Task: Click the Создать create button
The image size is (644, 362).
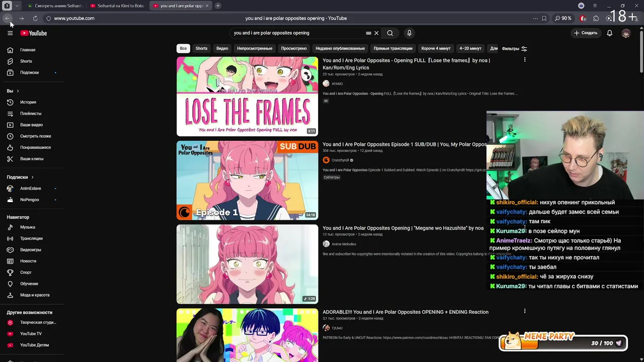Action: pyautogui.click(x=586, y=33)
